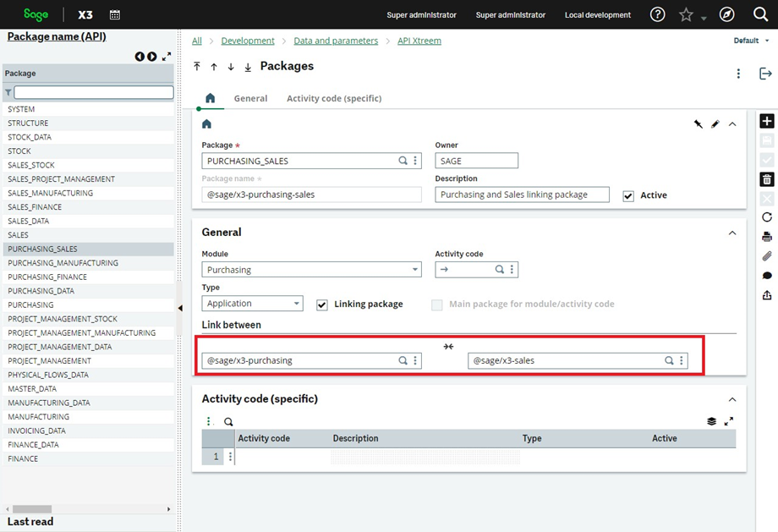Open Activity code field lookup
778x532 pixels.
tap(500, 270)
